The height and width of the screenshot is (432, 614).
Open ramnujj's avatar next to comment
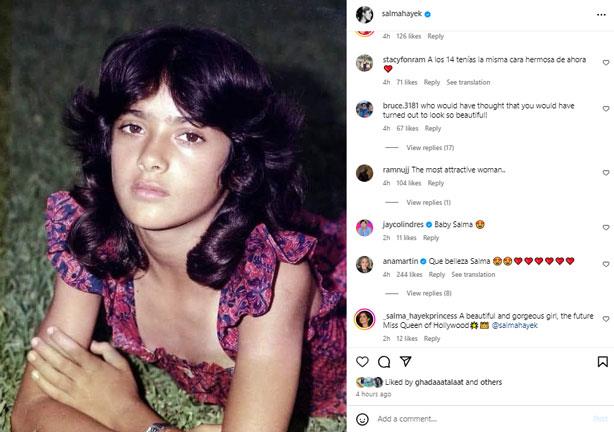365,171
